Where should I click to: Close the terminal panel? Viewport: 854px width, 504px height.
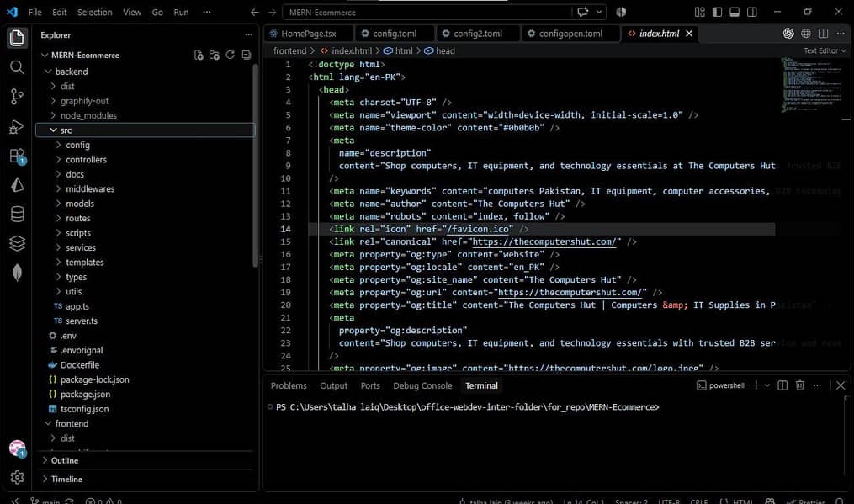841,385
